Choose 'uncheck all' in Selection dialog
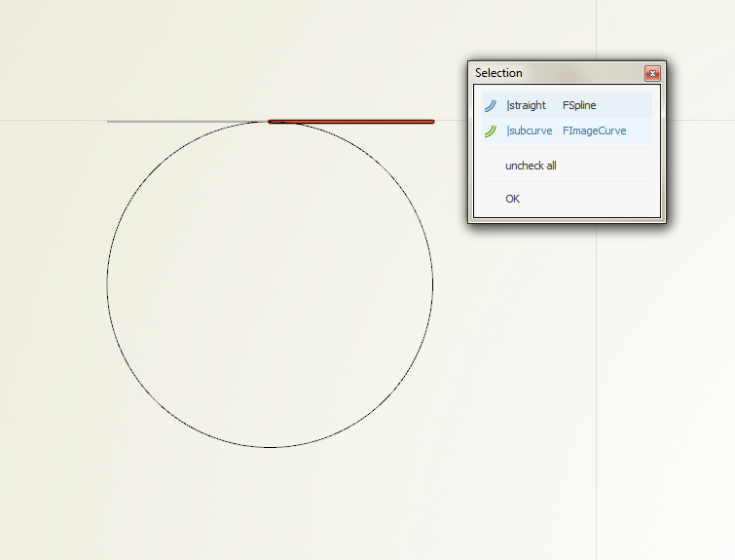Screen dimensions: 735x560 click(x=531, y=166)
